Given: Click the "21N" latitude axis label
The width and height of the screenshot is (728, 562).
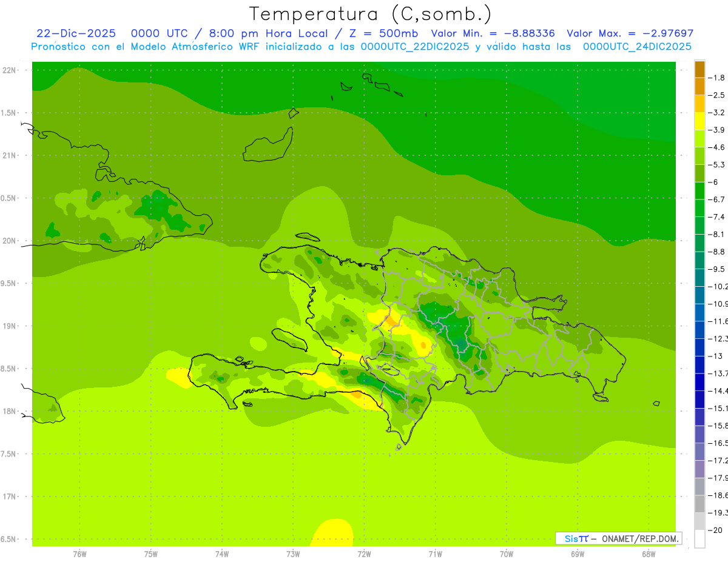Looking at the screenshot, I should click(x=8, y=155).
